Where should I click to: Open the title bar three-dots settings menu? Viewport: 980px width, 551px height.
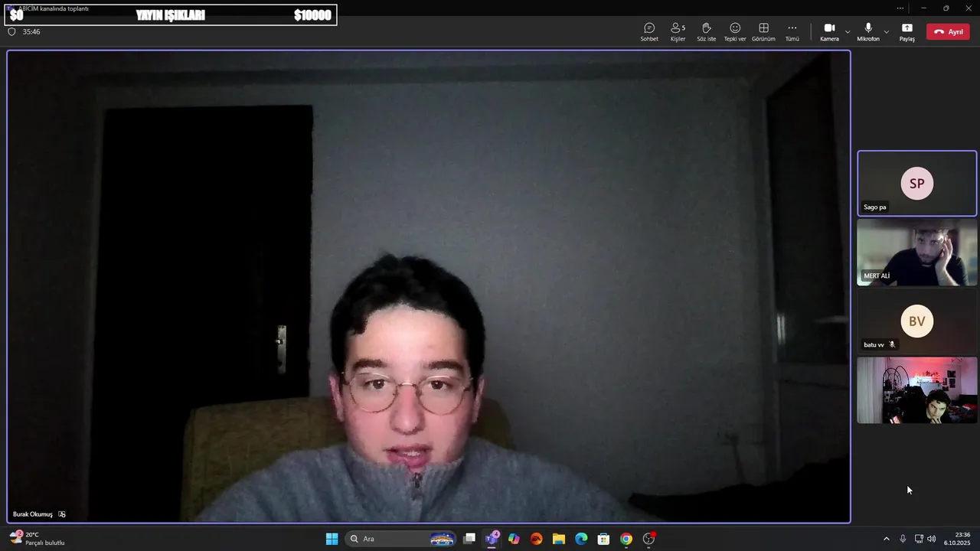coord(900,8)
